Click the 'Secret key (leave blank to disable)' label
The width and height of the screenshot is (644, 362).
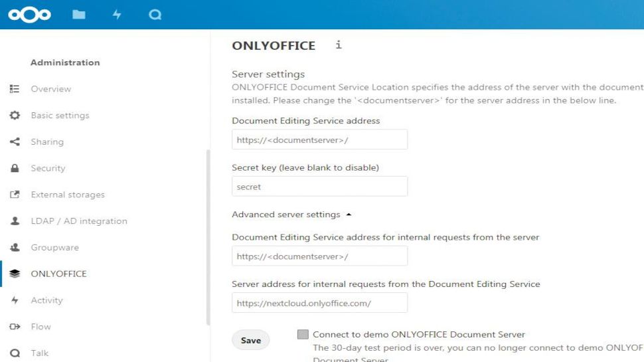(305, 167)
